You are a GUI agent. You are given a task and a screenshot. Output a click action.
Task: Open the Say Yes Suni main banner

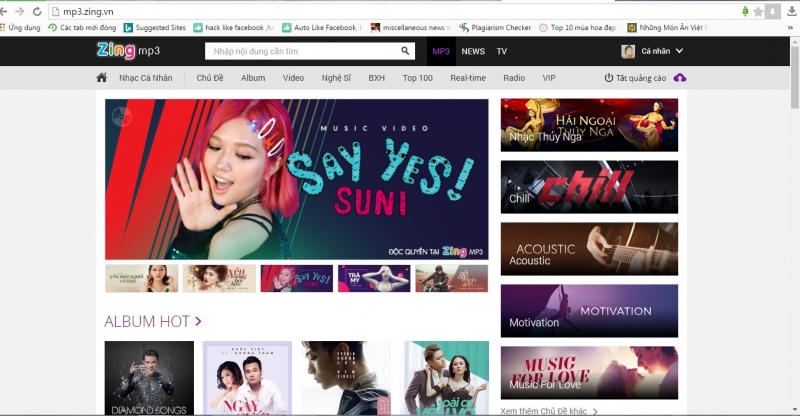coord(296,179)
